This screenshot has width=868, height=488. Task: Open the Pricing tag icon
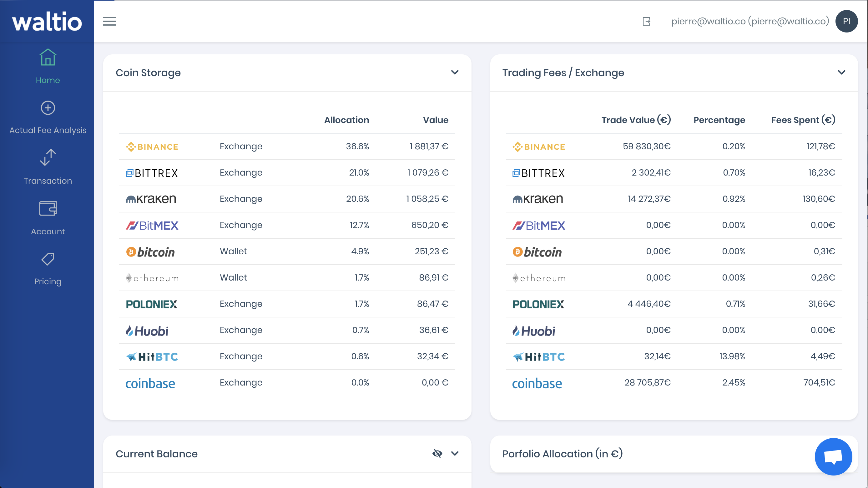tap(48, 259)
